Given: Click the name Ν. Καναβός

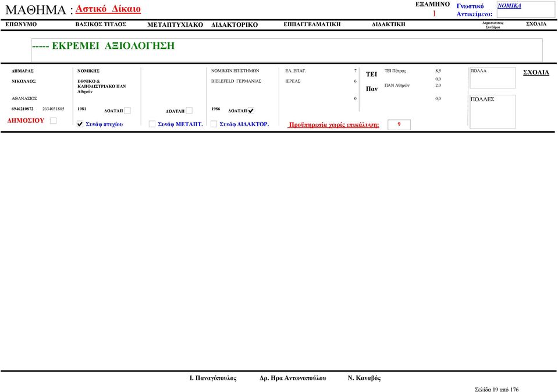Looking at the screenshot, I should (364, 378).
